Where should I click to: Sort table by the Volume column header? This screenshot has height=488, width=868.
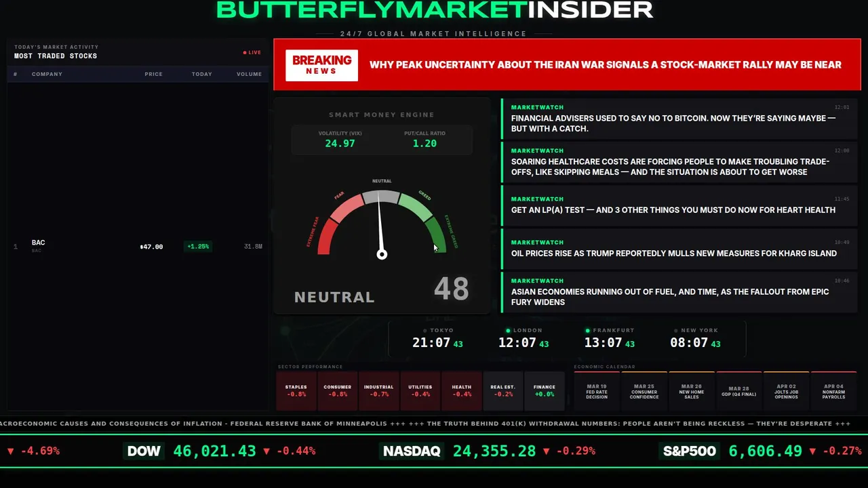click(249, 74)
